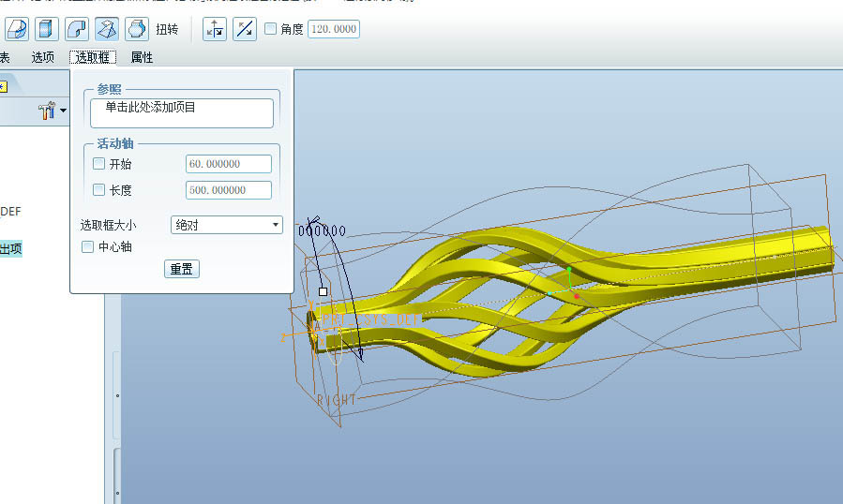Click the stretch box tool icon
The image size is (843, 504).
(47, 29)
